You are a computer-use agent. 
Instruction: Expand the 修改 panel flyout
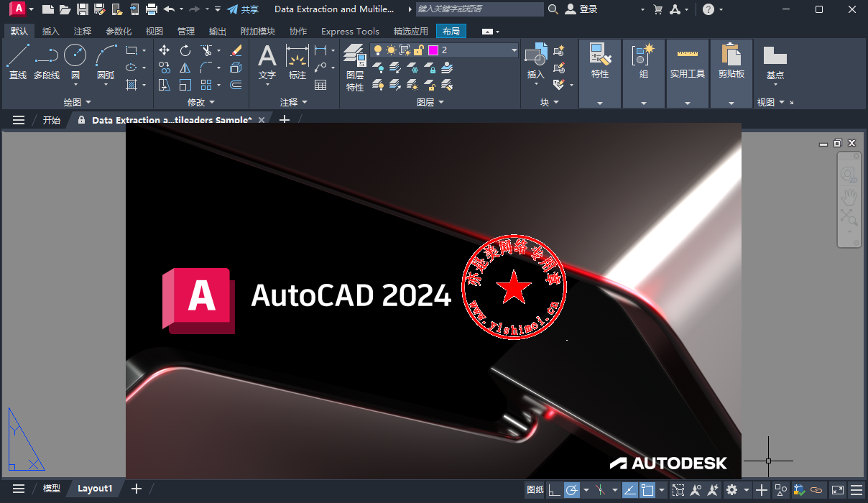(x=201, y=103)
